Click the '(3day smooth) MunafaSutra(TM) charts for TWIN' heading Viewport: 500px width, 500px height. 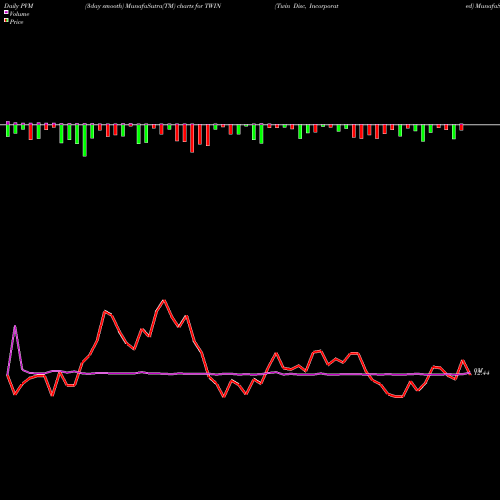(x=153, y=6)
